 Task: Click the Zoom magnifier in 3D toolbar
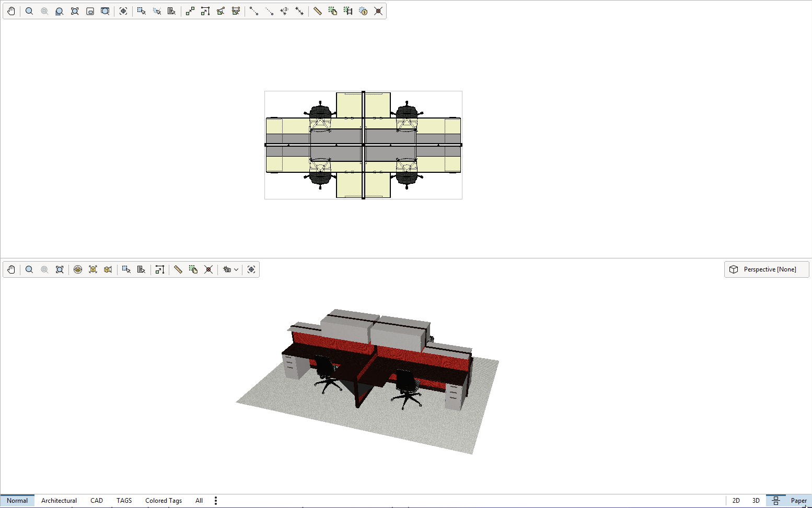click(29, 269)
